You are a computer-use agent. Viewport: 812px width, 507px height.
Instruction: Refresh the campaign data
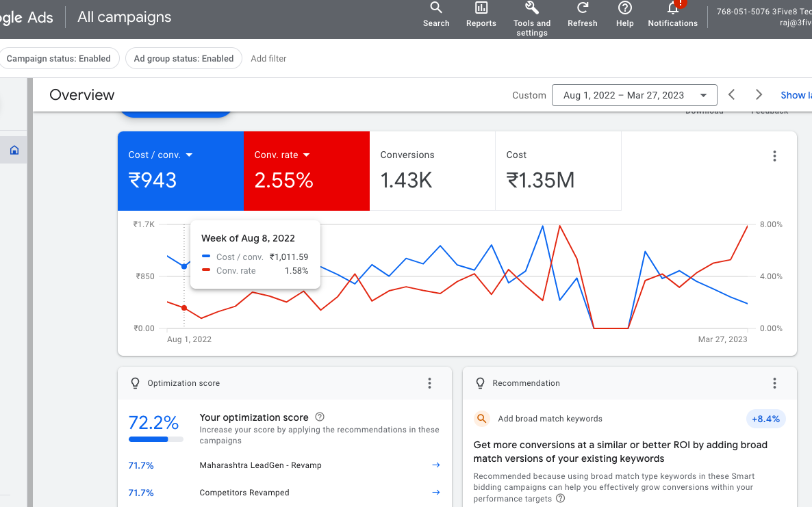coord(582,14)
